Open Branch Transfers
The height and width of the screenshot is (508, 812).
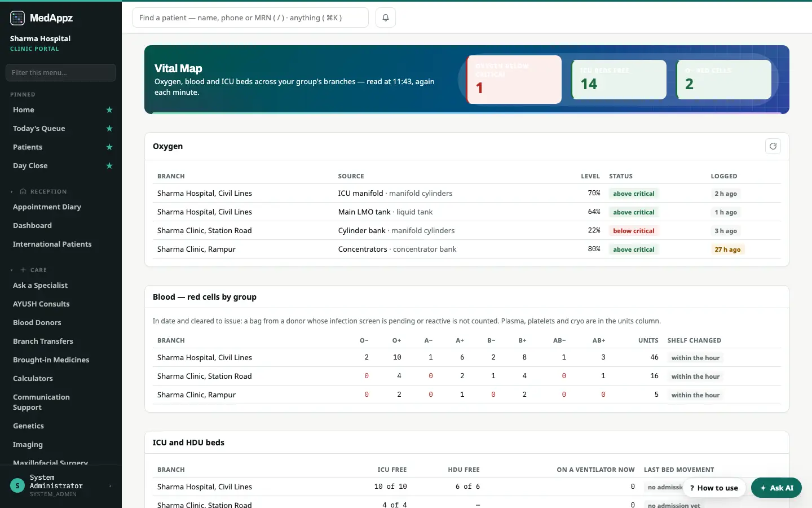pyautogui.click(x=43, y=341)
